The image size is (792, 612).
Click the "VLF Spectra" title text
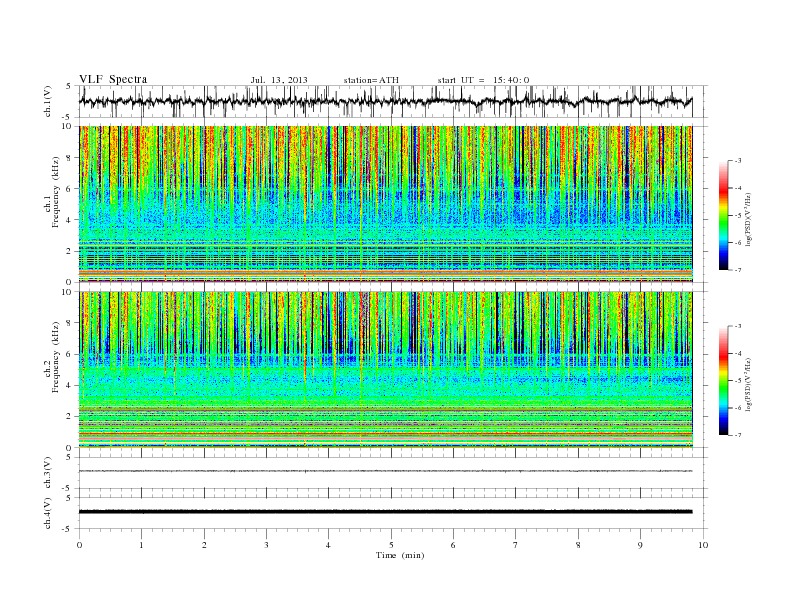pos(113,79)
